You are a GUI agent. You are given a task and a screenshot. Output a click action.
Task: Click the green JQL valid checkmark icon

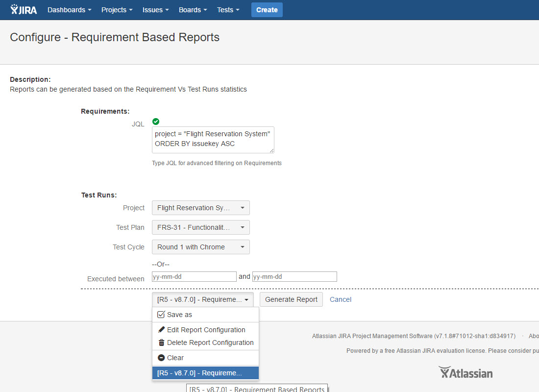156,122
